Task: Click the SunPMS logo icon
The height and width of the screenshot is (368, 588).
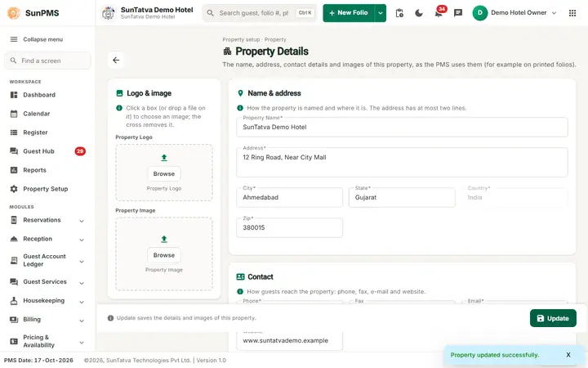Action: 14,13
